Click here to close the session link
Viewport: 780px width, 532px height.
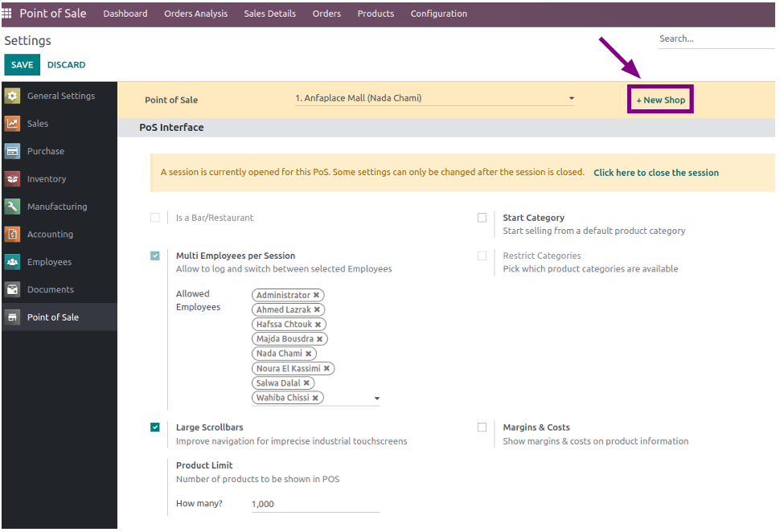pos(656,173)
